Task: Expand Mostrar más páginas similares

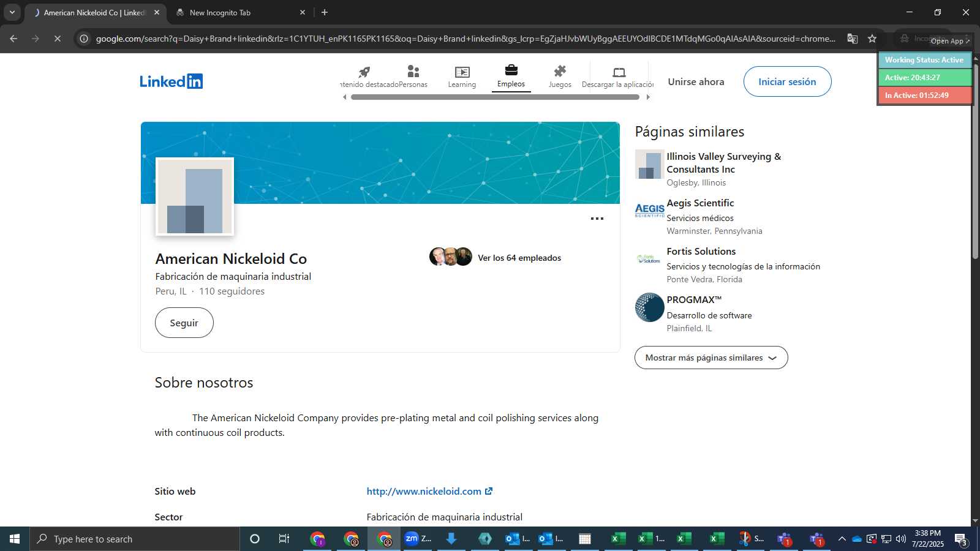Action: click(x=711, y=358)
